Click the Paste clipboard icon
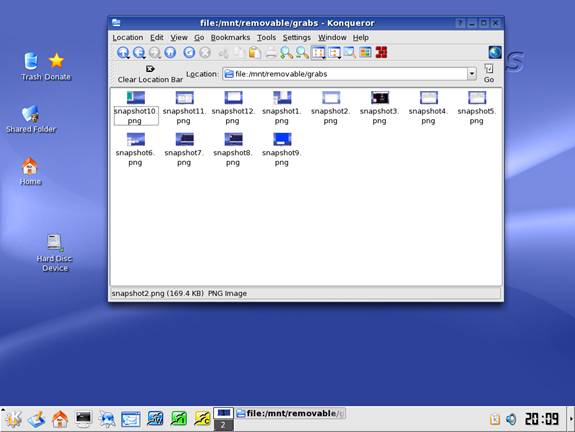The height and width of the screenshot is (432, 575). coord(254,53)
